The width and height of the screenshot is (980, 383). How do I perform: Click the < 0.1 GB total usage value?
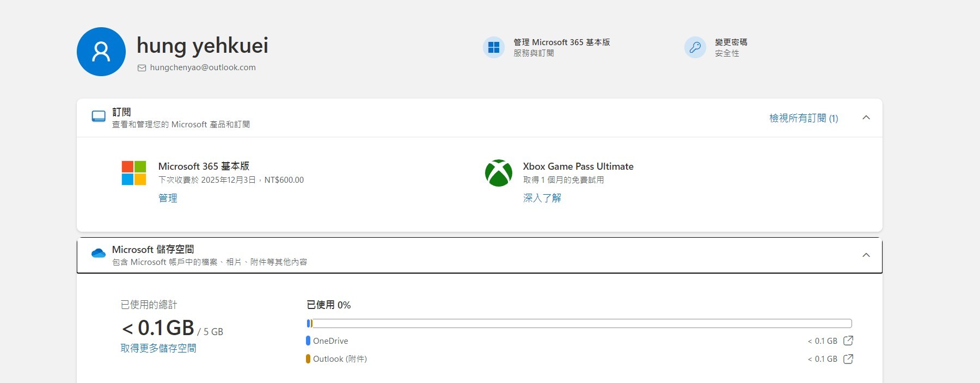click(158, 328)
